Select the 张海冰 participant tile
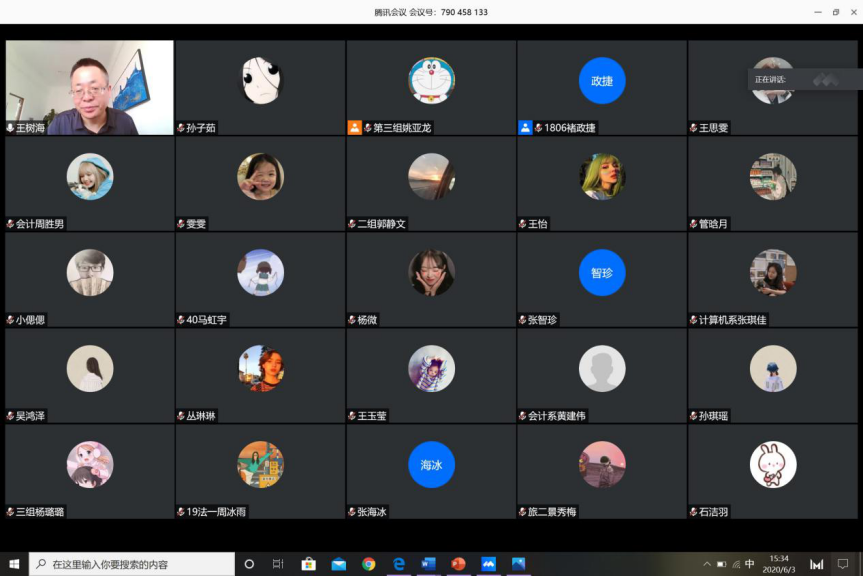Viewport: 863px width, 576px height. tap(431, 472)
